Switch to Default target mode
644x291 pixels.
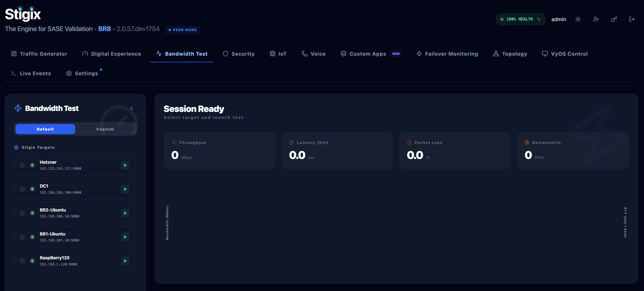tap(45, 129)
